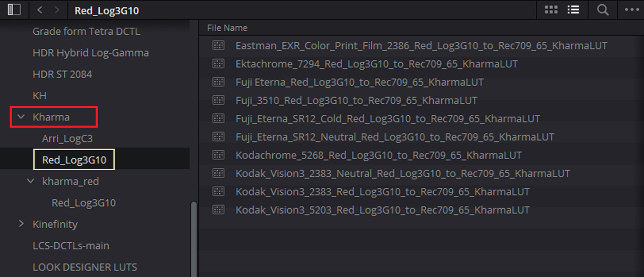Click the Ektachrome_7294 LUT file icon

tap(218, 63)
